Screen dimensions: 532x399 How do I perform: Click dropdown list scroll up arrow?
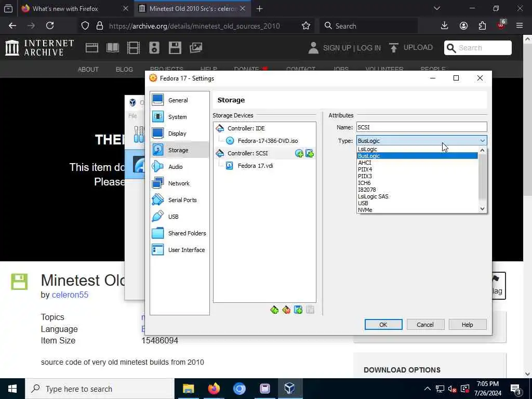(x=483, y=150)
